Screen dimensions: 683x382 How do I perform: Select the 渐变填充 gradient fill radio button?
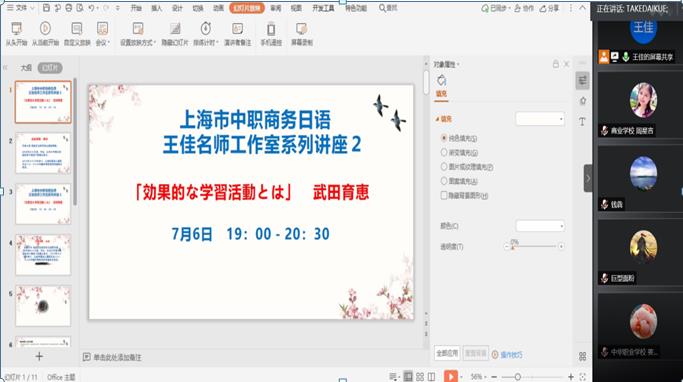click(x=444, y=152)
